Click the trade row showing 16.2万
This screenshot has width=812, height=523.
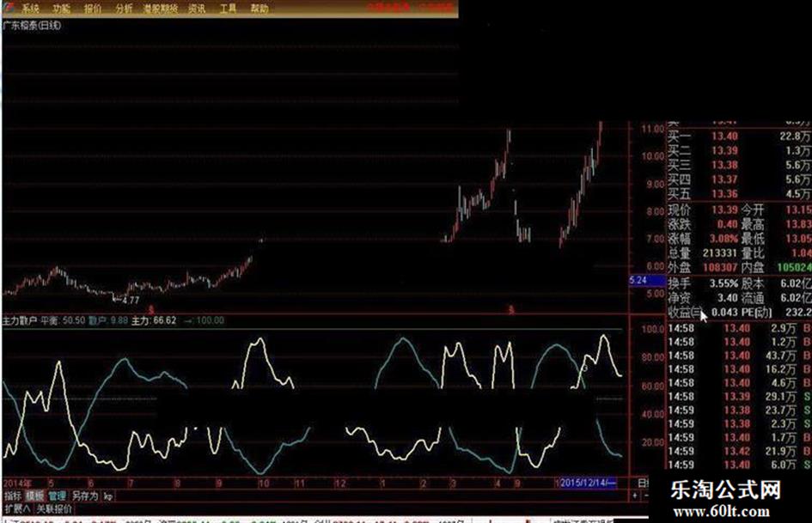740,369
